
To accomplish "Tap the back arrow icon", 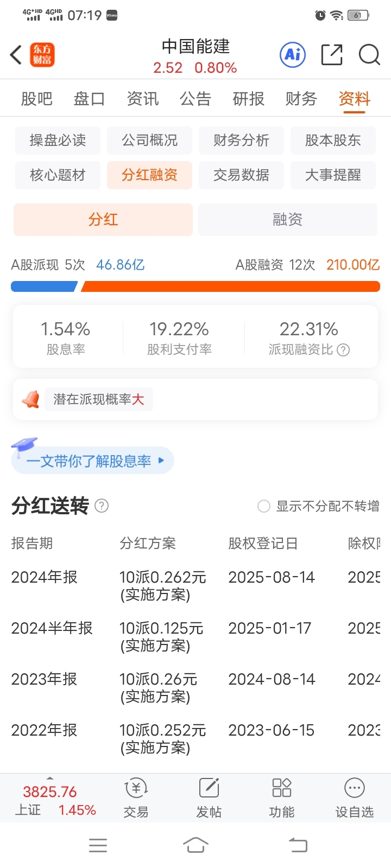I will (x=16, y=55).
